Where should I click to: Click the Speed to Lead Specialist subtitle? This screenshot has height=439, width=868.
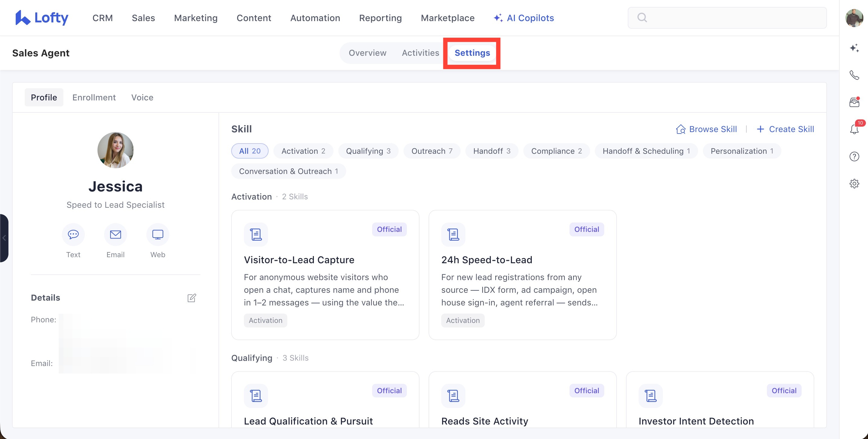[116, 205]
